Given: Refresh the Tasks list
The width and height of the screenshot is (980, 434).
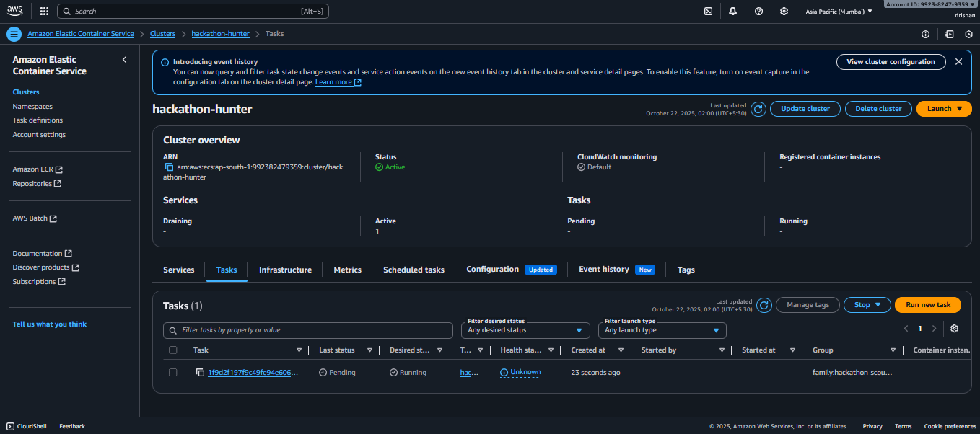Looking at the screenshot, I should point(764,304).
